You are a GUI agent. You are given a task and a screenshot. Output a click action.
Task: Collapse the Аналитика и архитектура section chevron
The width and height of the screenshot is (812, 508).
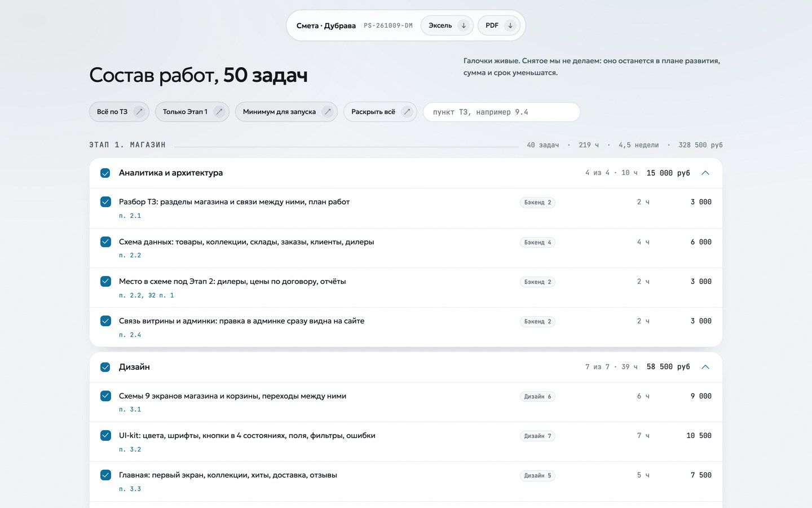705,173
